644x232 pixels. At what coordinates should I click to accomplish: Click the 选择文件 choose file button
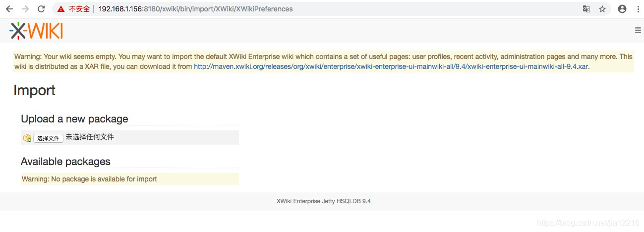click(48, 138)
